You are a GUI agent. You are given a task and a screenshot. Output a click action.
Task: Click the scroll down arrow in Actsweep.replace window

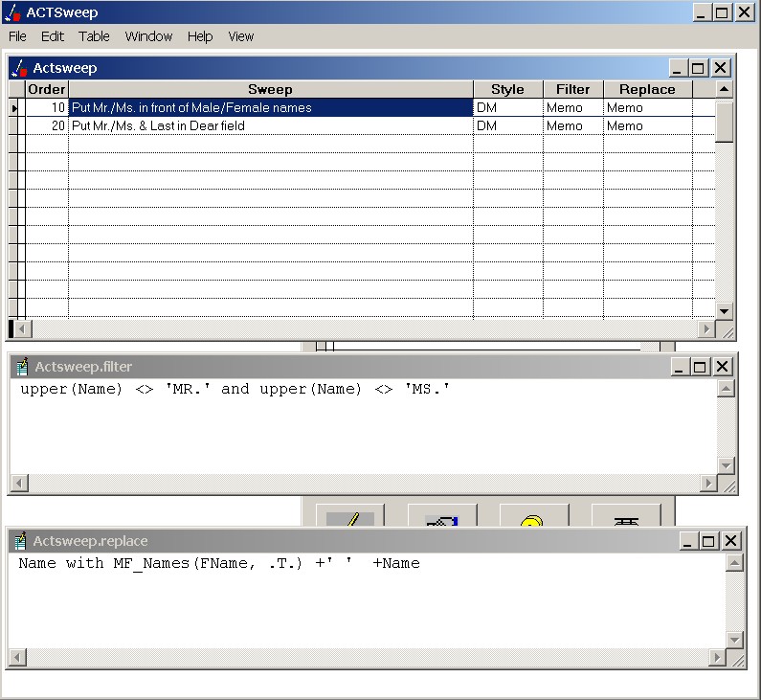(735, 640)
